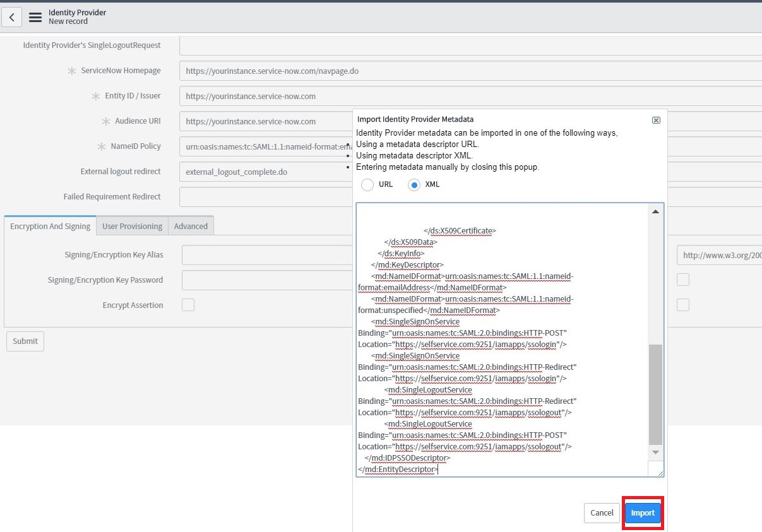Click scrollbar down arrow in XML box
The image size is (762, 532).
[x=655, y=452]
